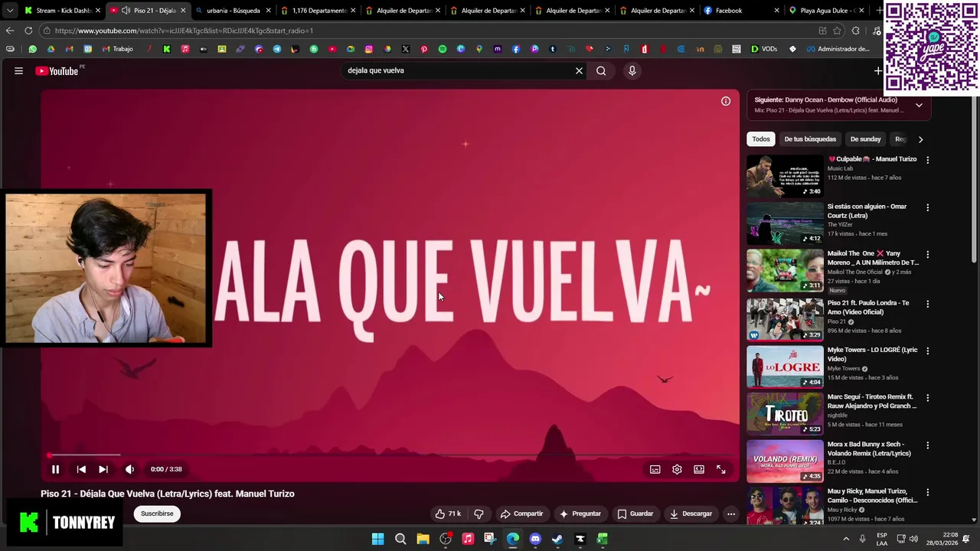
Task: Open the Instagram bookmark icon
Action: pos(368,49)
